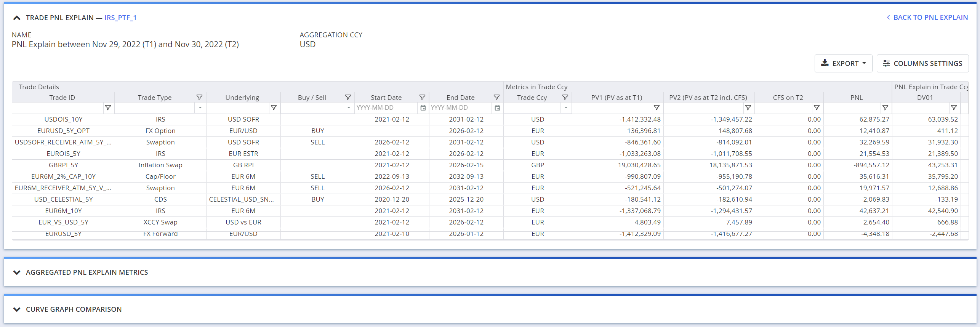The height and width of the screenshot is (327, 980).
Task: Open the Trade Type filter dropdown arrow
Action: pos(200,108)
